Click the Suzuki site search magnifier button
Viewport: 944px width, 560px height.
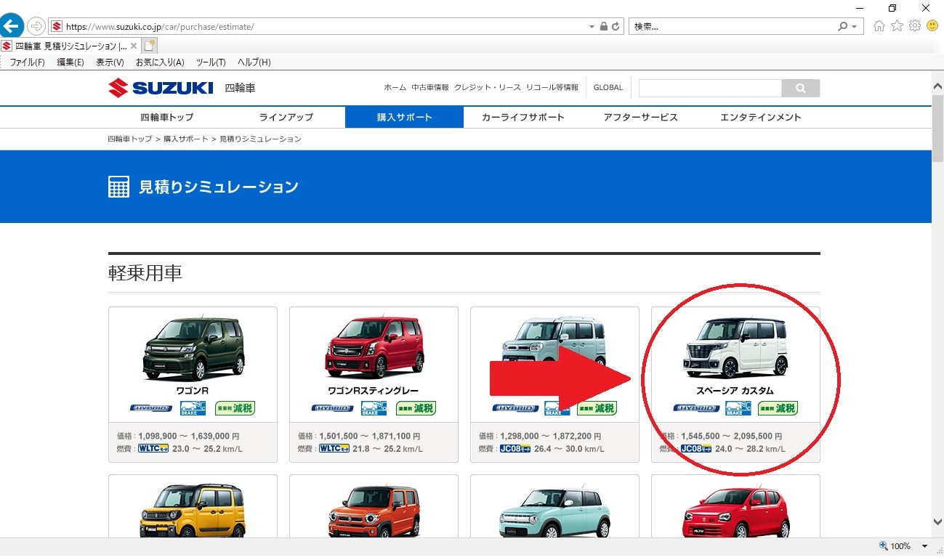coord(801,88)
